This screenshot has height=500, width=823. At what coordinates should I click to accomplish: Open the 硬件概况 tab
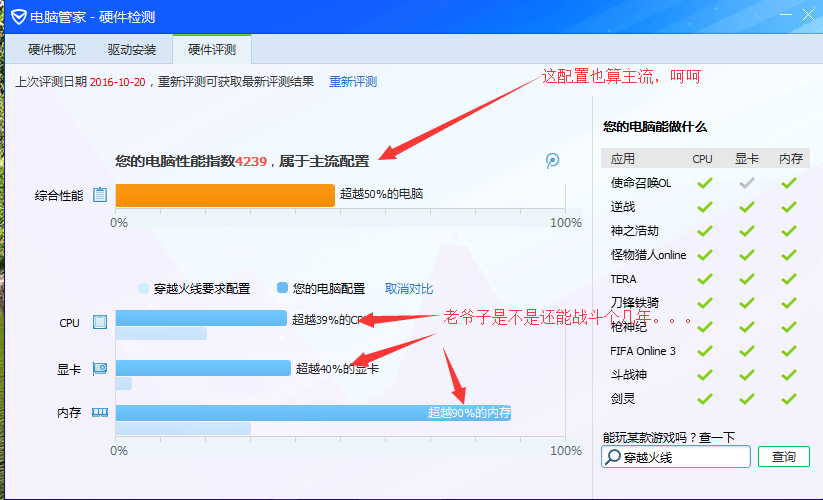pyautogui.click(x=51, y=49)
